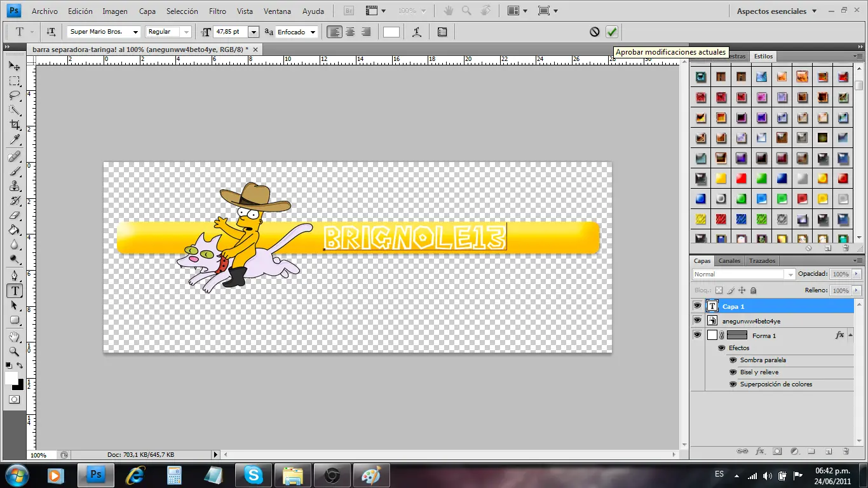868x488 pixels.
Task: Open the Windows Start menu
Action: [16, 475]
